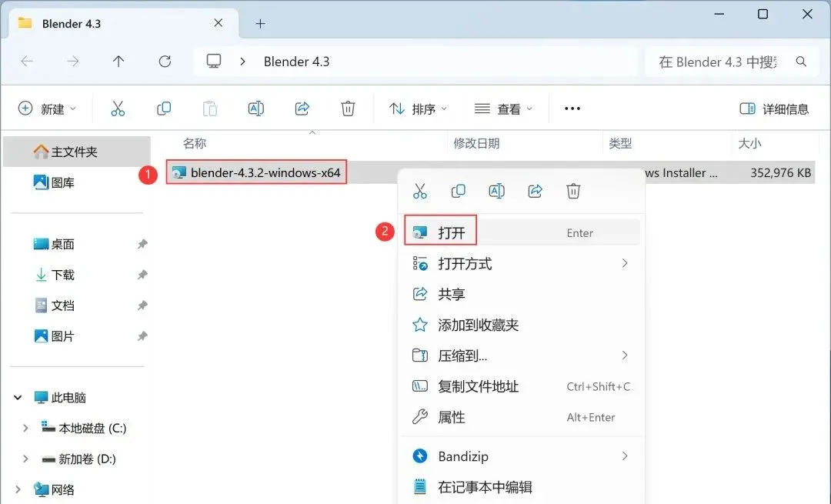The image size is (831, 504).
Task: Click the Delete trash icon in the toolbar
Action: 348,108
